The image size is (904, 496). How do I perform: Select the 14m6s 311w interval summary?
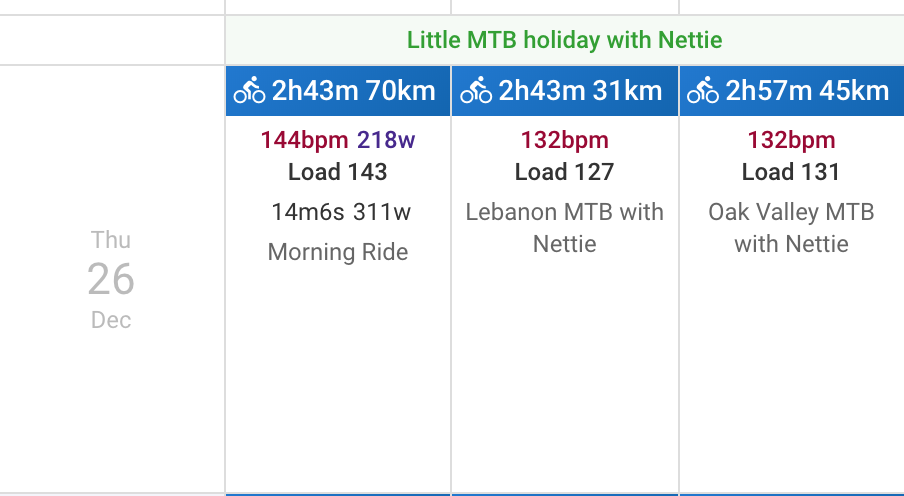tap(341, 212)
